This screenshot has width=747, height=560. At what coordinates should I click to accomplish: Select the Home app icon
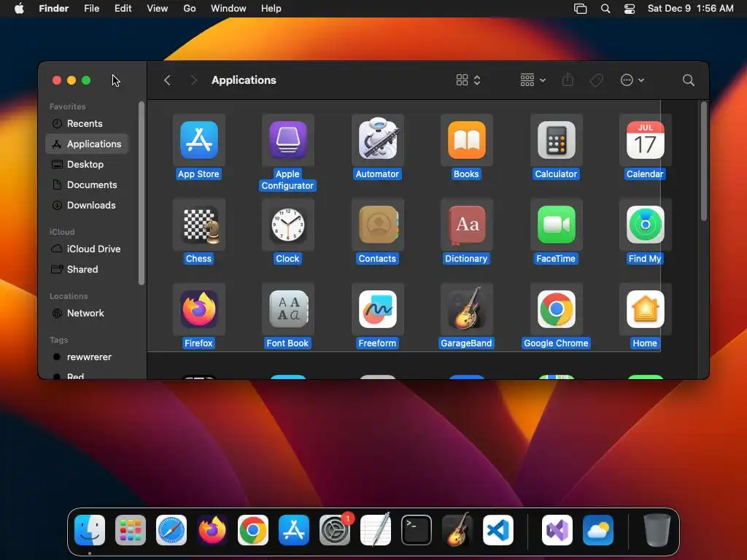point(645,309)
